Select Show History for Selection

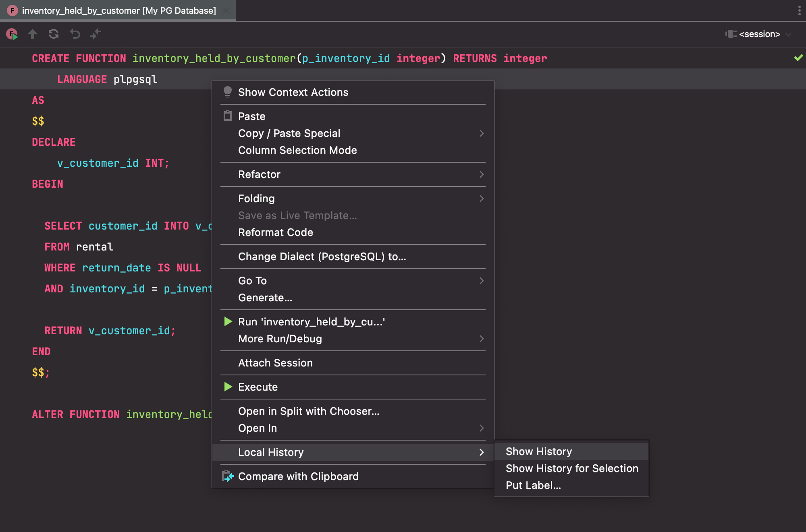(572, 468)
